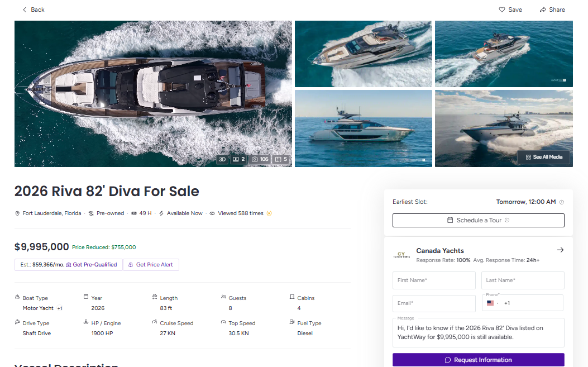The image size is (588, 367).
Task: Open the 3D tour view badge
Action: click(x=222, y=159)
